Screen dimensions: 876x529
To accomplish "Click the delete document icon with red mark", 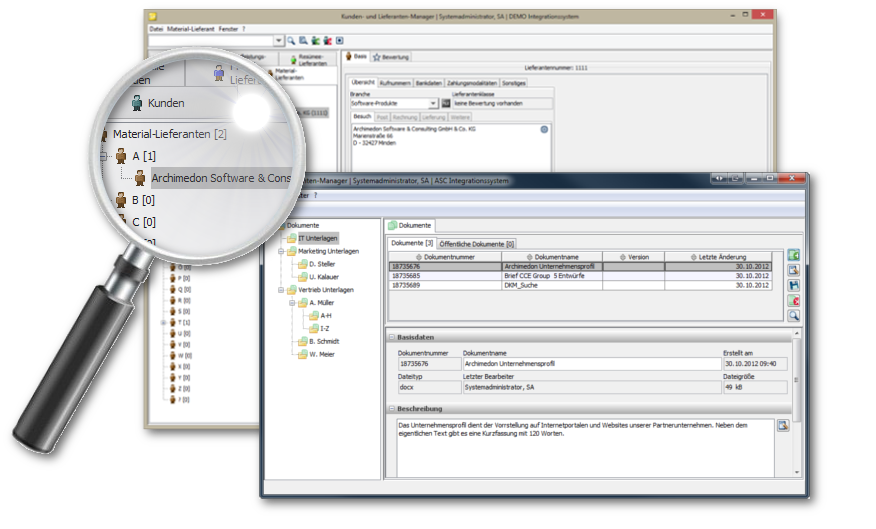I will (793, 301).
